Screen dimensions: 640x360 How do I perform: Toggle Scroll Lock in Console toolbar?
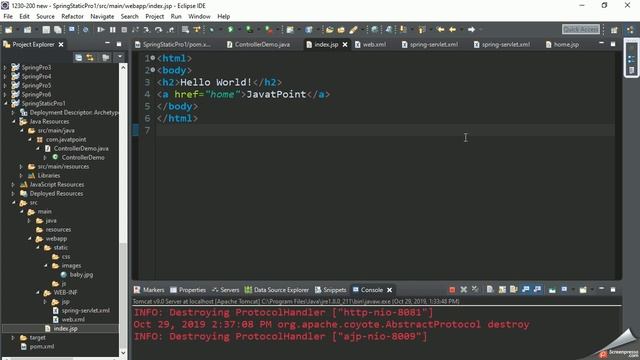pos(502,290)
